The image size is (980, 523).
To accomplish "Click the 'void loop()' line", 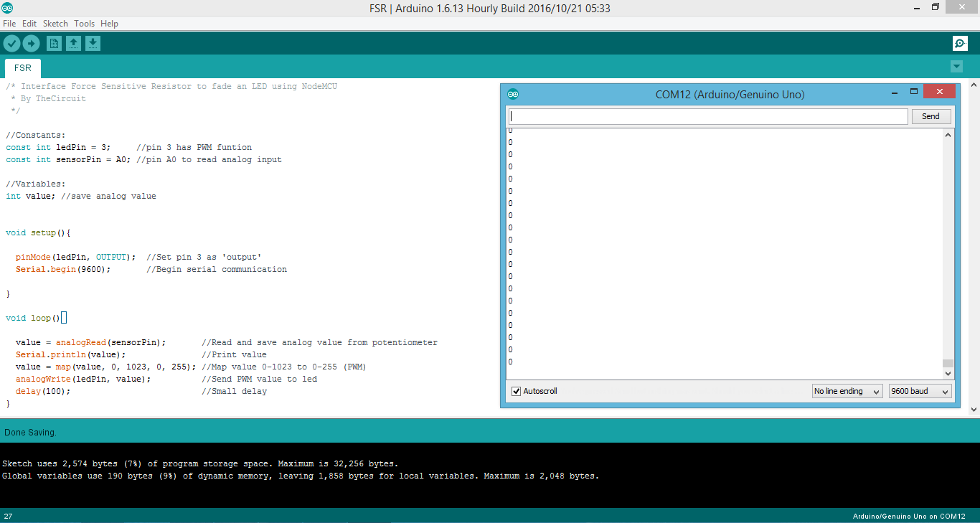I will [x=36, y=318].
